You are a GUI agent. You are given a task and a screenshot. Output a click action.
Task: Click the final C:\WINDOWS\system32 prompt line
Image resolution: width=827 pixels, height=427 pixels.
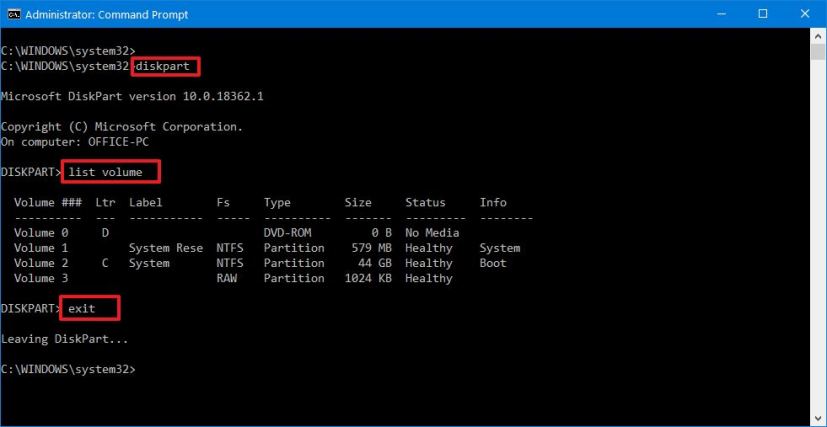click(x=68, y=369)
